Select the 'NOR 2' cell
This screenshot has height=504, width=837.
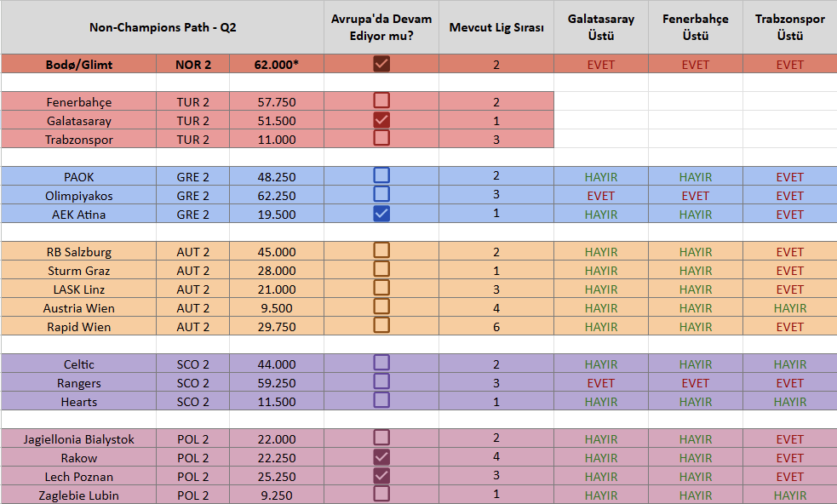192,64
